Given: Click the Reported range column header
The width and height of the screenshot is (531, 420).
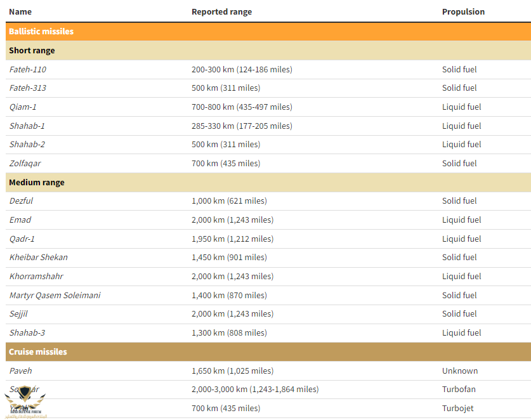Looking at the screenshot, I should point(221,11).
